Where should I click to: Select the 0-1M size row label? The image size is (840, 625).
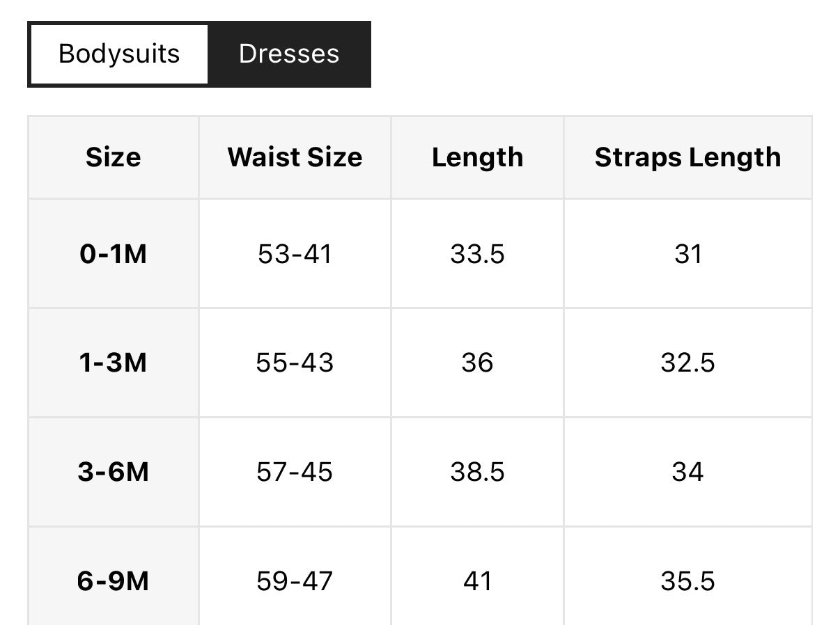(x=114, y=254)
